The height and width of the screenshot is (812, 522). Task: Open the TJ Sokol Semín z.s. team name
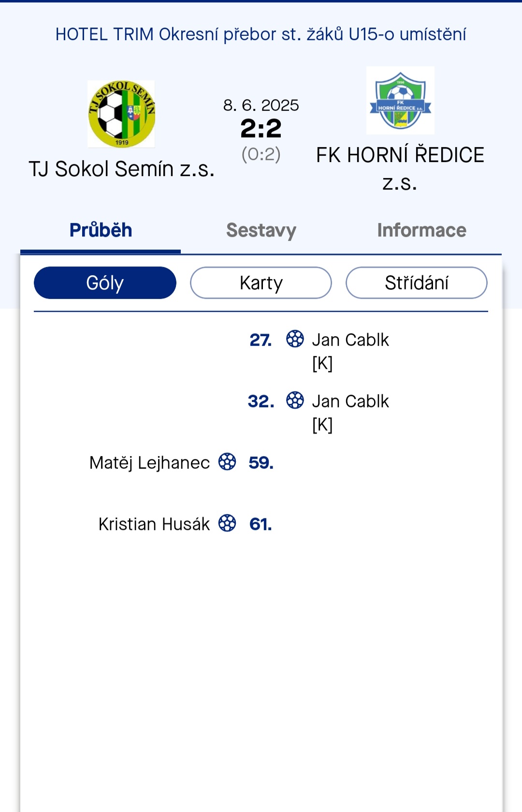pyautogui.click(x=121, y=169)
